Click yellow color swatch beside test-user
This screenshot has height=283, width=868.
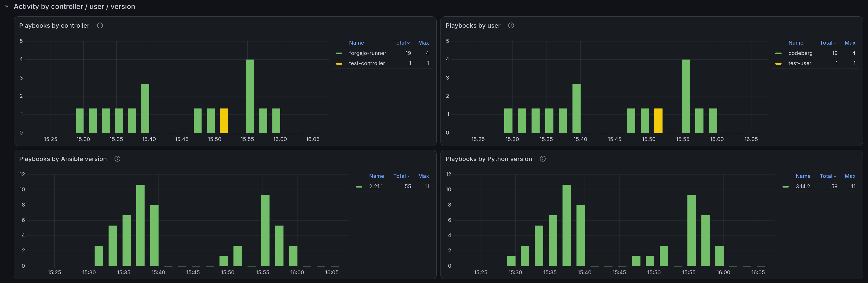coord(778,63)
